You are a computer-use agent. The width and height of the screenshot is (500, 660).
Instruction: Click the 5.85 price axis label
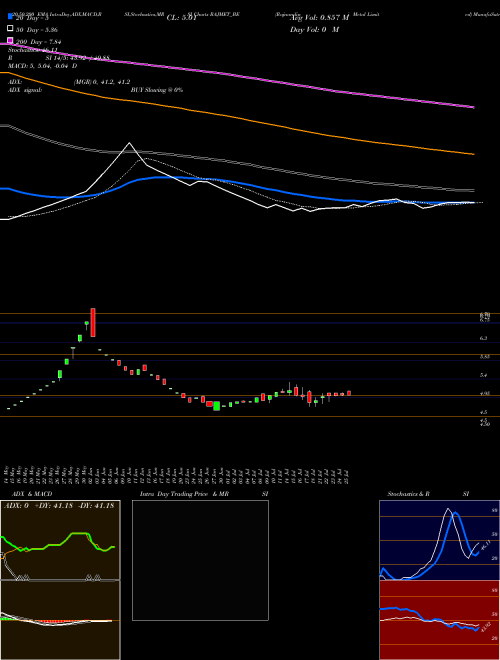tap(485, 357)
